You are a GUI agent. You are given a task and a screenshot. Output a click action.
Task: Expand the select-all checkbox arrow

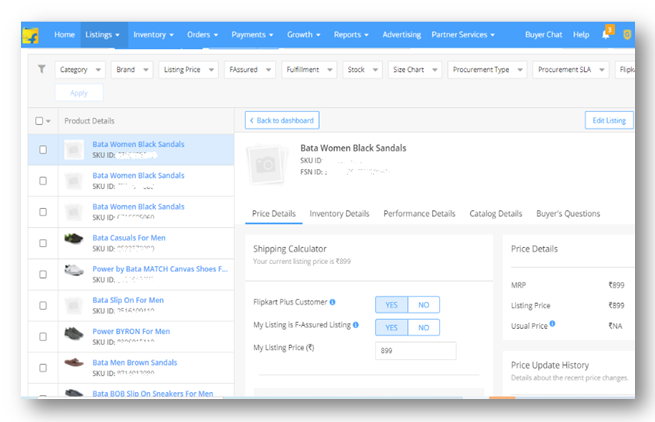pos(48,121)
